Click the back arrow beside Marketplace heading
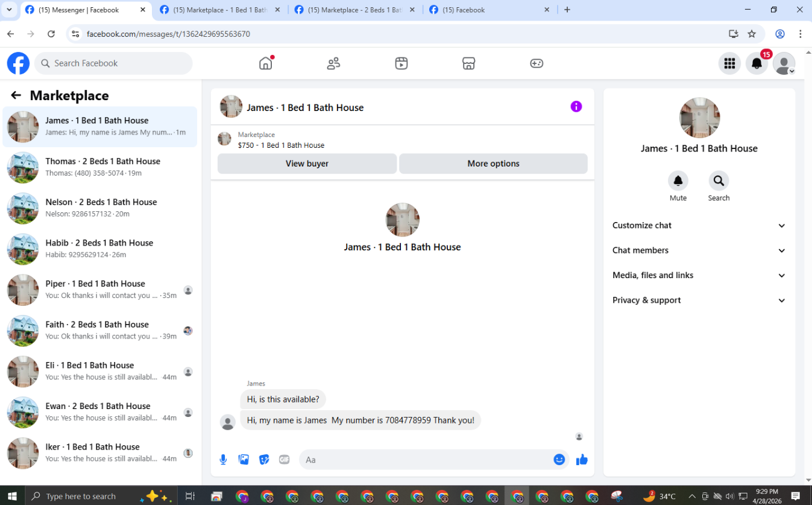The height and width of the screenshot is (505, 812). point(16,95)
